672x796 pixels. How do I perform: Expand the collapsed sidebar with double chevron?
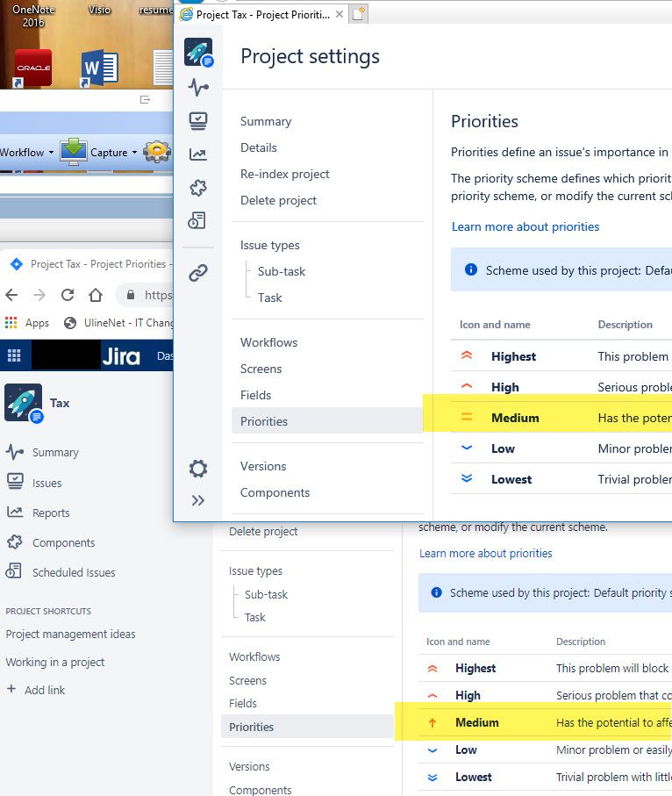tap(198, 500)
